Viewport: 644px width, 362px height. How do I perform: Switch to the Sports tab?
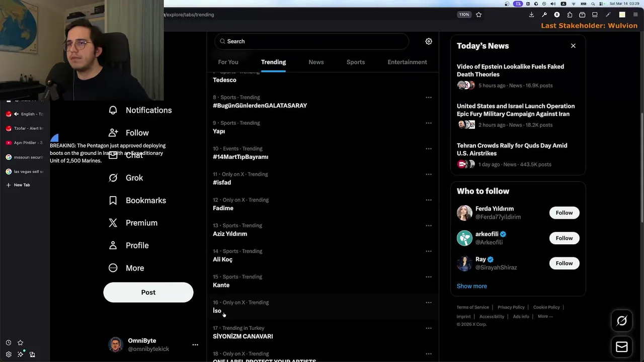point(356,62)
